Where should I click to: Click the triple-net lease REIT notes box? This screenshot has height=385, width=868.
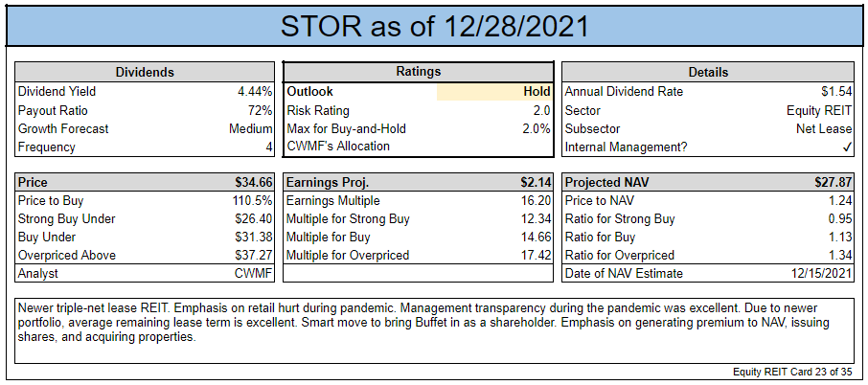434,330
